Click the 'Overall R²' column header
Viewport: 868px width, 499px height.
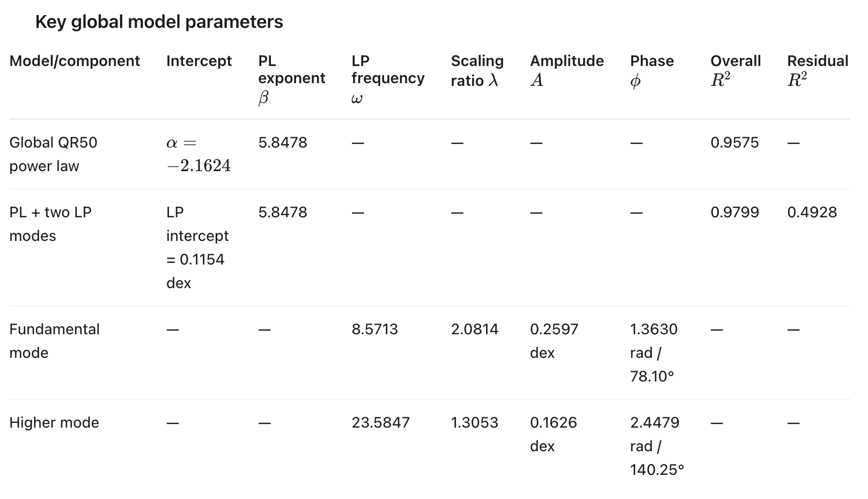point(735,70)
